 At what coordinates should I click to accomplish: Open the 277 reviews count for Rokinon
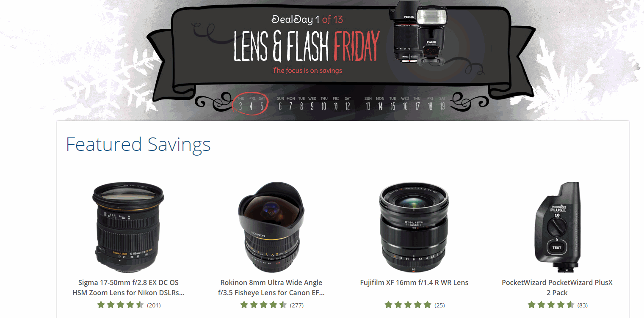[297, 305]
